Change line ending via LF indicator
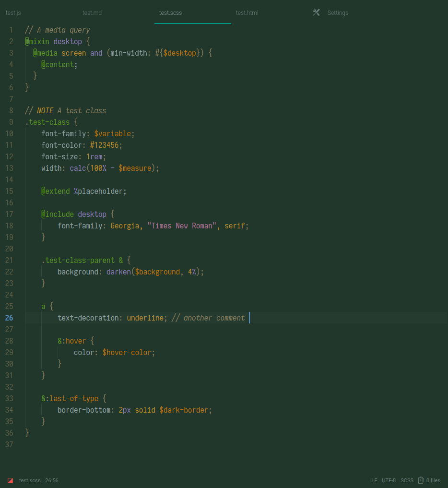This screenshot has width=448, height=488. (x=374, y=480)
